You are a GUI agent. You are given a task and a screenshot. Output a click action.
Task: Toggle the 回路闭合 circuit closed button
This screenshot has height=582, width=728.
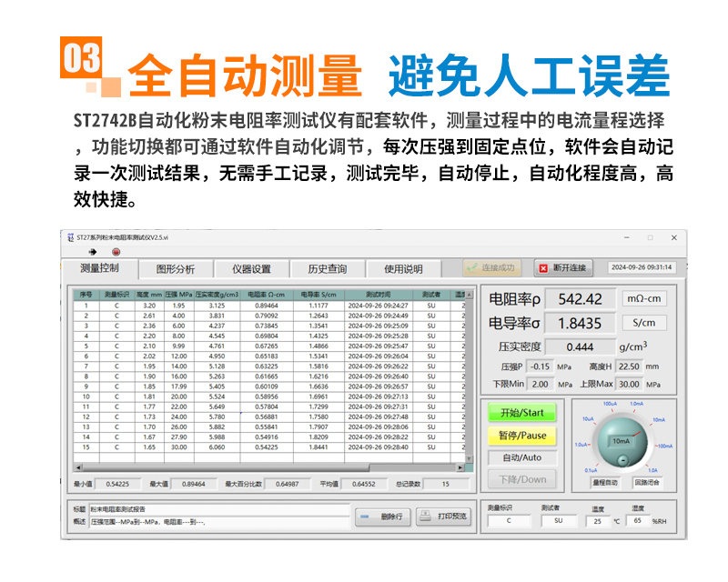(x=647, y=482)
